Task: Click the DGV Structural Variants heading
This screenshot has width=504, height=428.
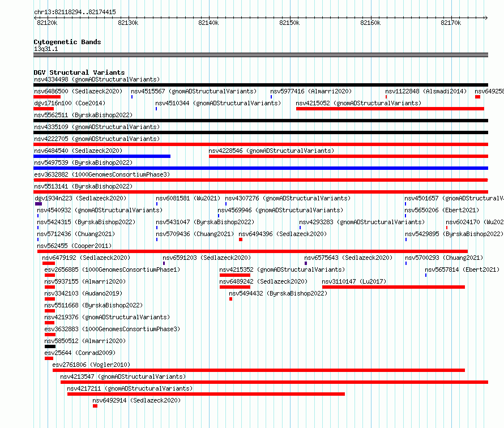Action: pyautogui.click(x=79, y=72)
